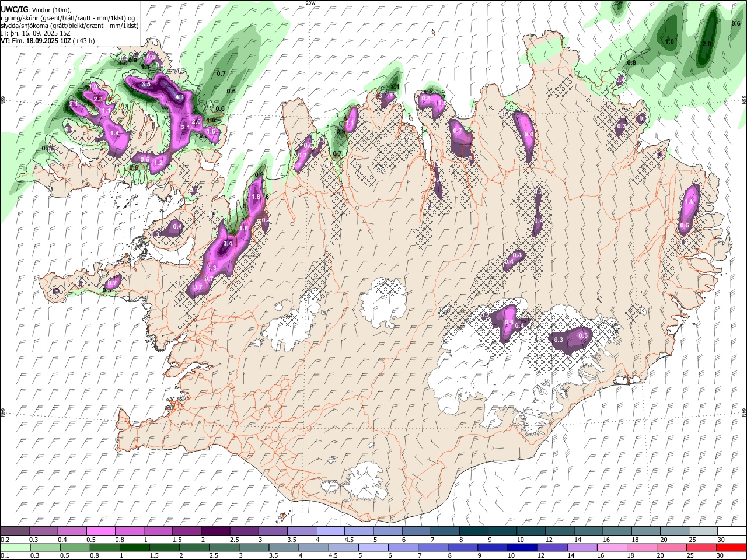Screen dimensions: 747x560
Task: Click the 'rigning/skúrir (grænt/blátt/rautt - mm/1klst)' line
Action: (68, 18)
